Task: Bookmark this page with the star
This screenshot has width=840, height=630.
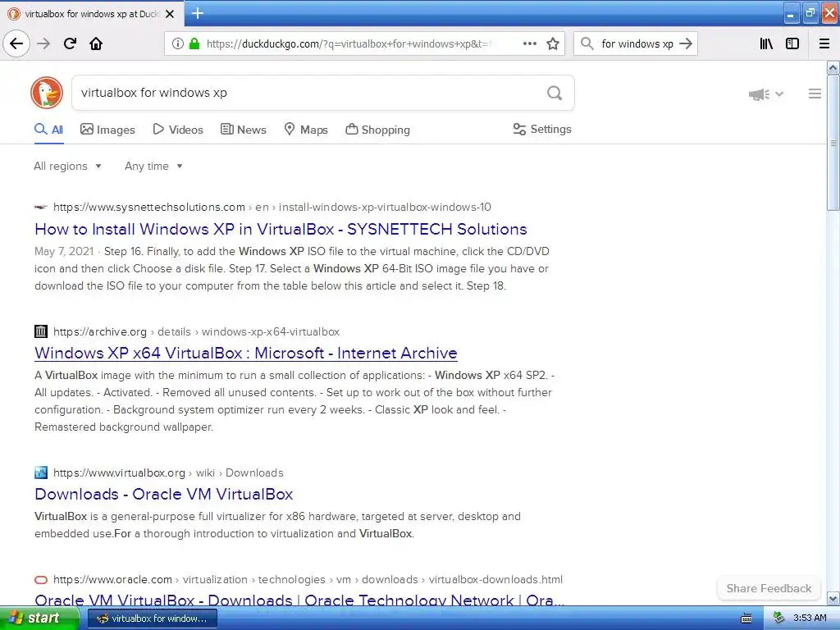Action: [553, 43]
